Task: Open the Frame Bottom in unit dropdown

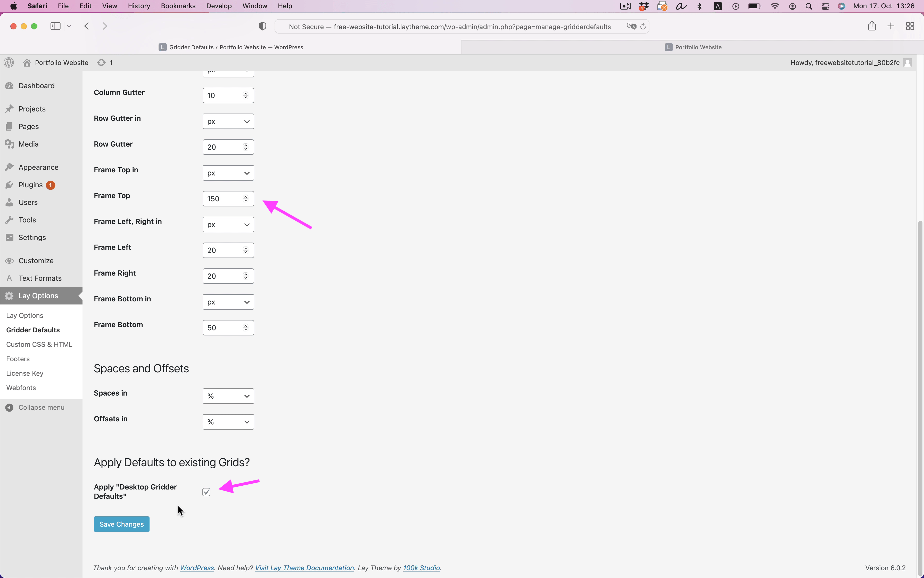Action: click(228, 302)
